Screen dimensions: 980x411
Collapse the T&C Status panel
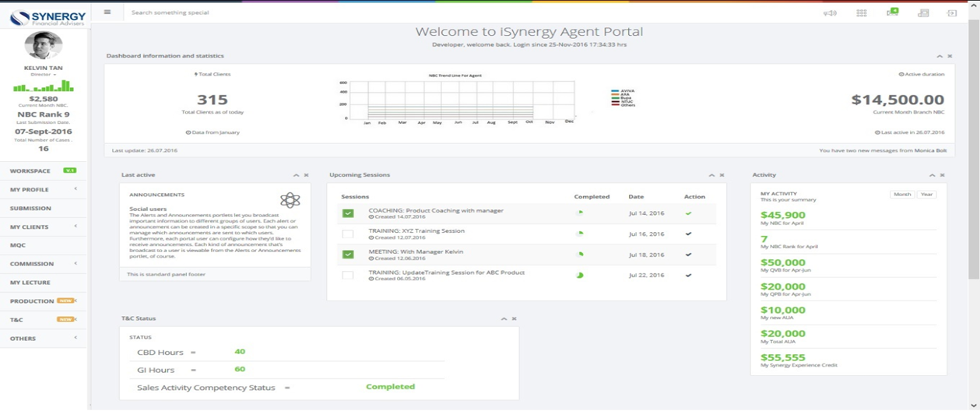point(504,318)
